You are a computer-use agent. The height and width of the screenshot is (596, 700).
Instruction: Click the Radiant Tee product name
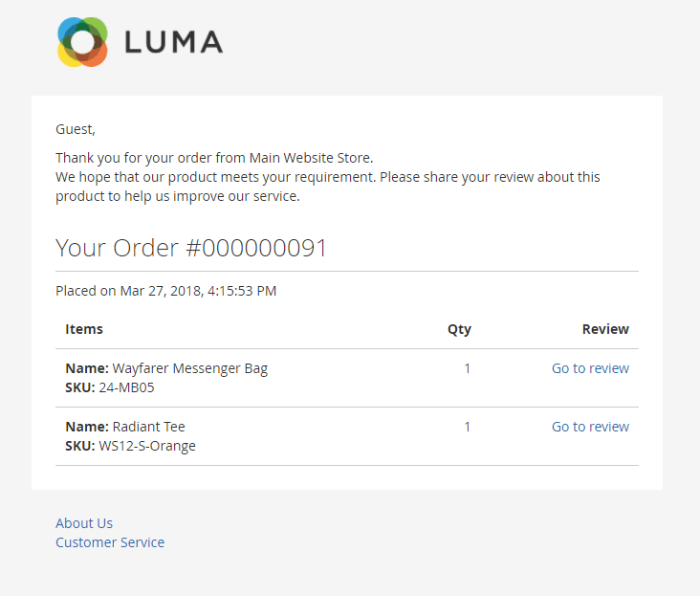148,427
